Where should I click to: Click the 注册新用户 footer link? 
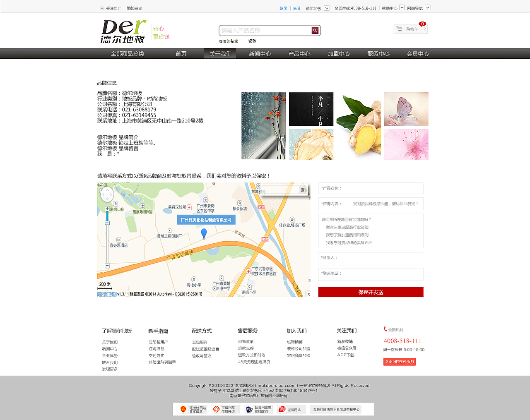pos(159,342)
